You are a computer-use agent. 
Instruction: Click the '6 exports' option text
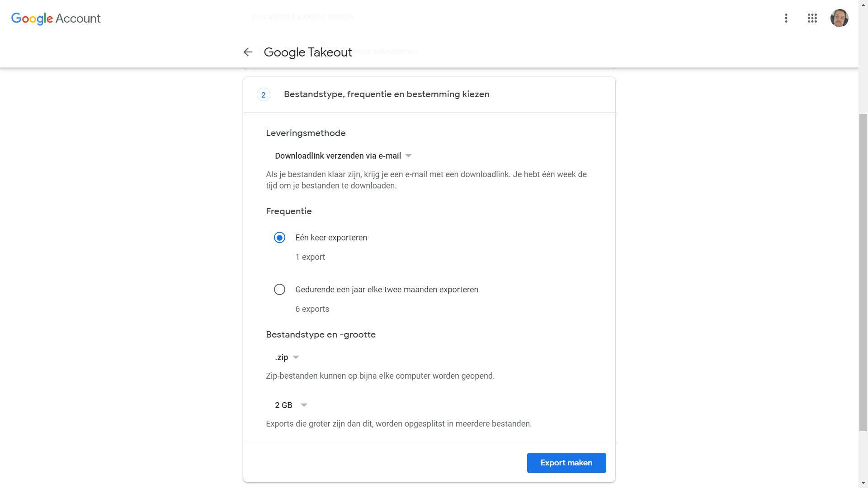pyautogui.click(x=312, y=309)
